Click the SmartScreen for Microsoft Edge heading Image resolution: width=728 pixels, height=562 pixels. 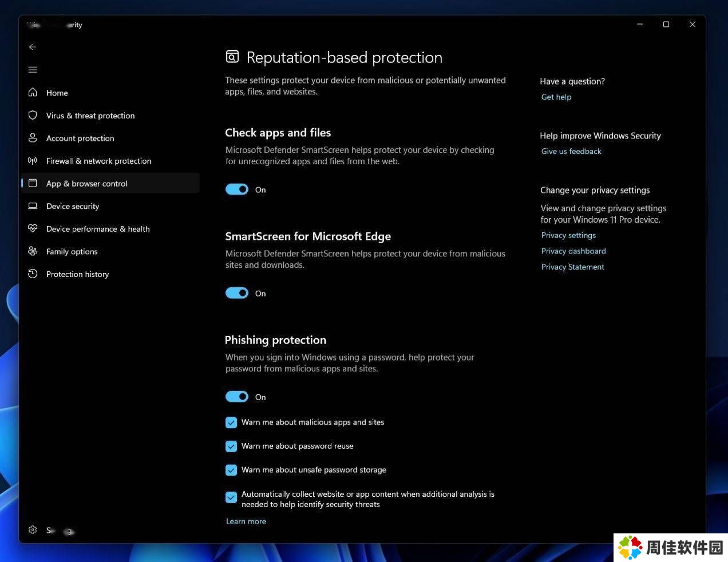pos(308,236)
